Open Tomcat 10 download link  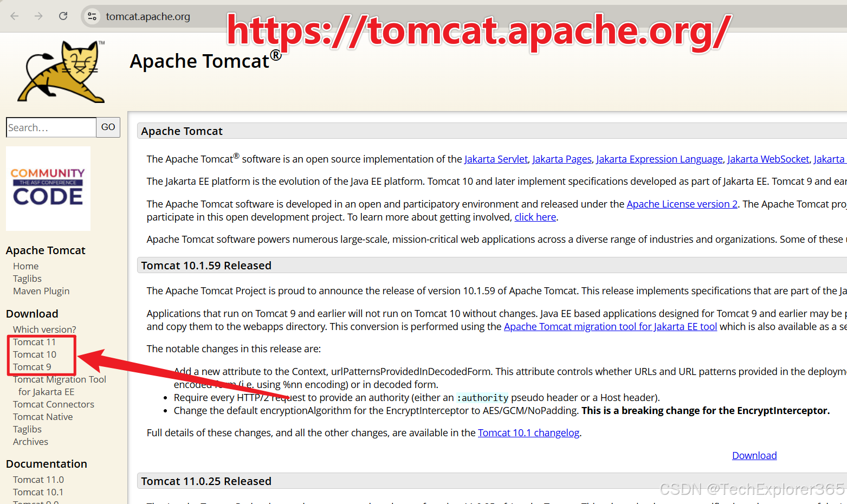35,354
